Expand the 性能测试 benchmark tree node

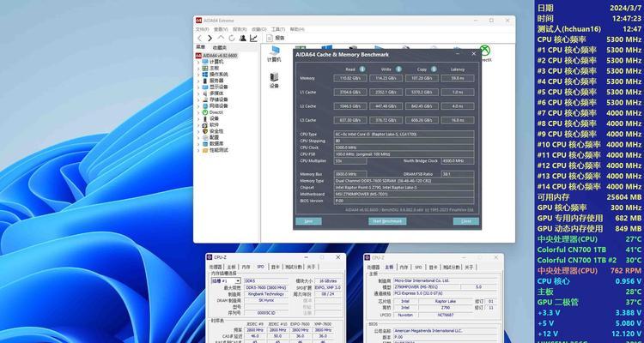point(198,150)
